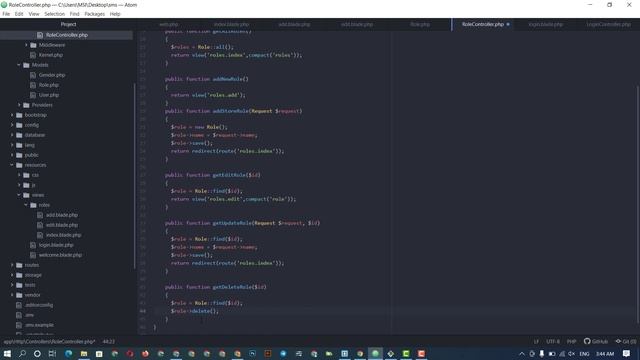The width and height of the screenshot is (640, 360).
Task: Switch to the web.php tab
Action: pyautogui.click(x=169, y=24)
